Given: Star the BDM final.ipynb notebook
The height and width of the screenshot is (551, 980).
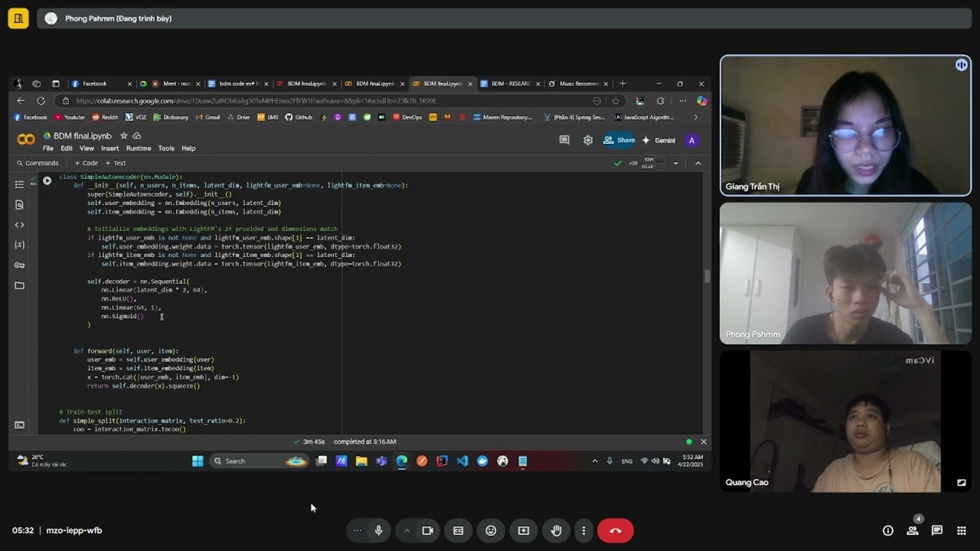Looking at the screenshot, I should [123, 136].
